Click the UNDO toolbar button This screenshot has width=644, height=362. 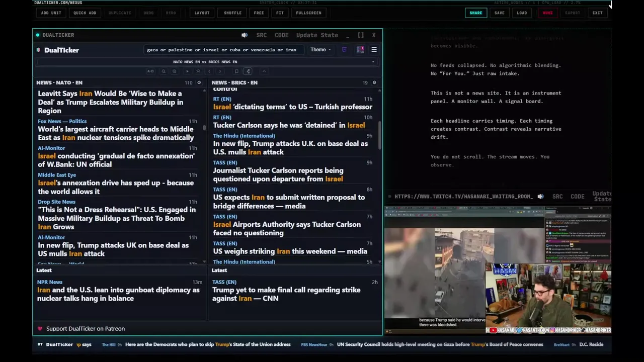pos(148,13)
